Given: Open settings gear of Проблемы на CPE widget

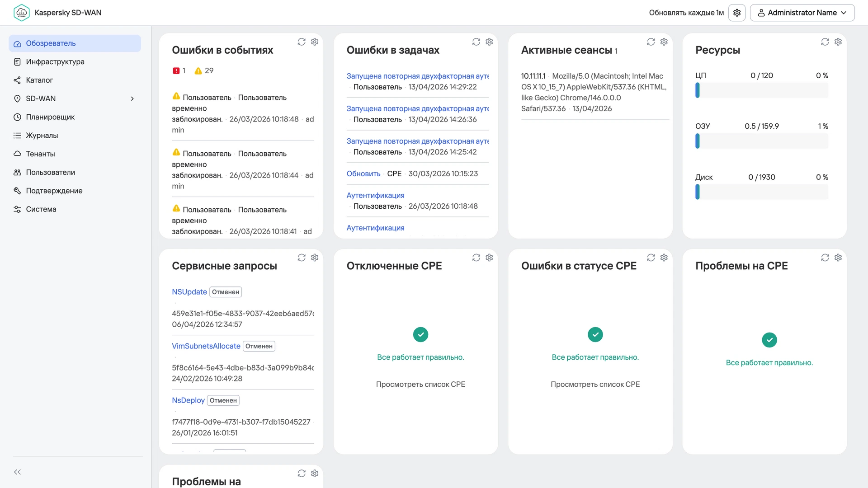Looking at the screenshot, I should tap(838, 258).
